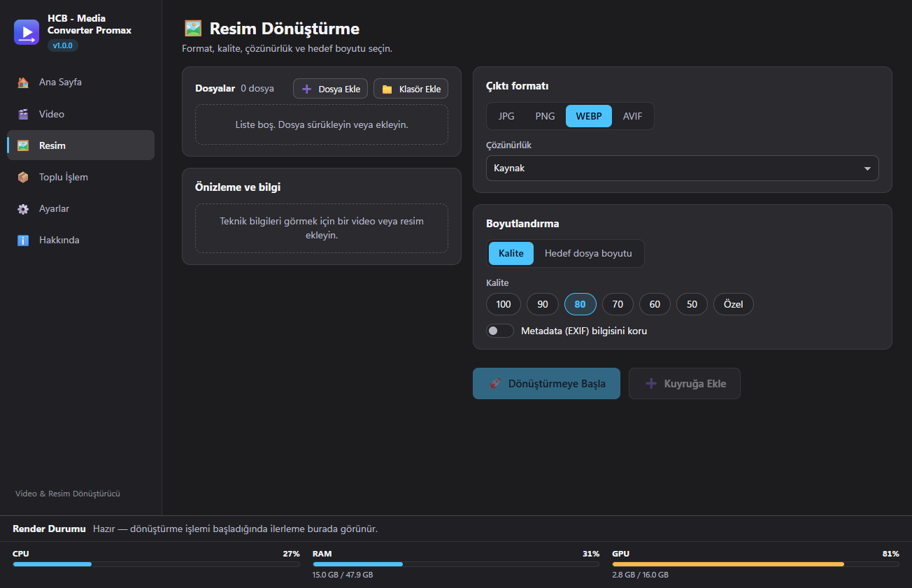Switch output format to PNG
The image size is (912, 588).
click(x=545, y=116)
